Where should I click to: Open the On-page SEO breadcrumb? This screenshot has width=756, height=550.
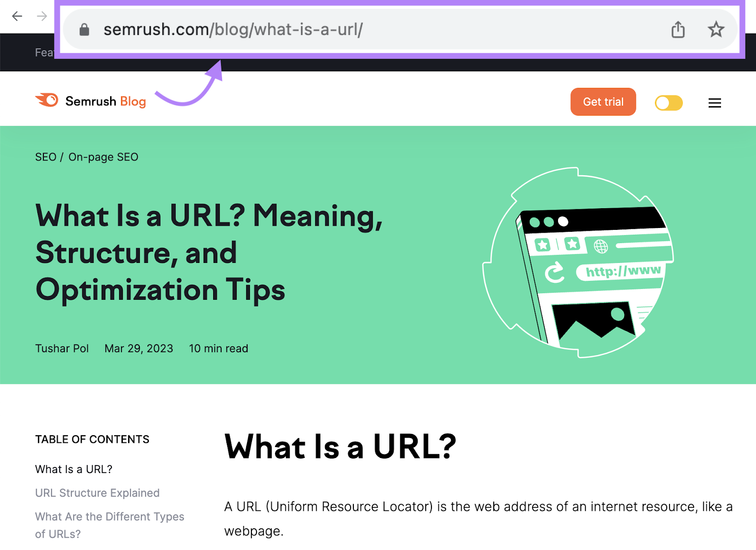pos(103,157)
